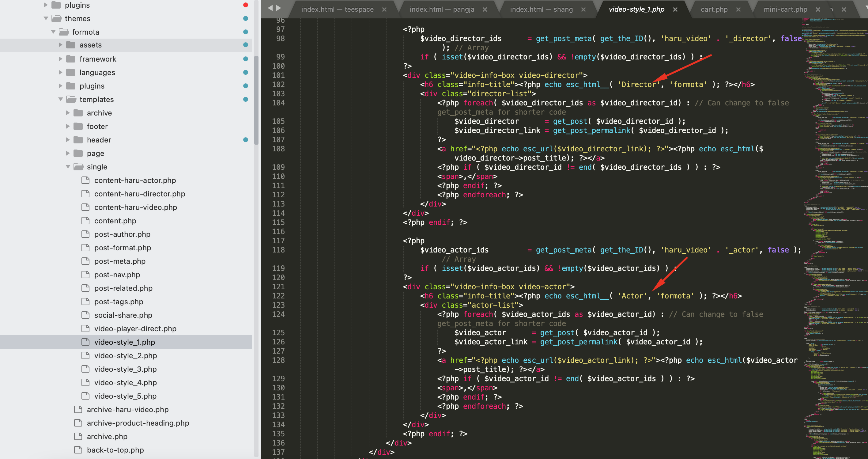Expand the assets folder arrow
868x459 pixels.
[60, 45]
